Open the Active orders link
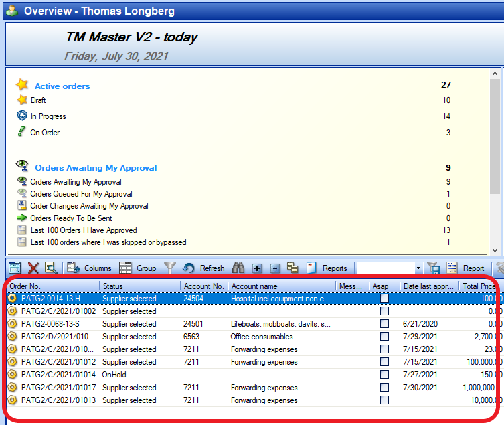504x425 pixels. [x=62, y=86]
